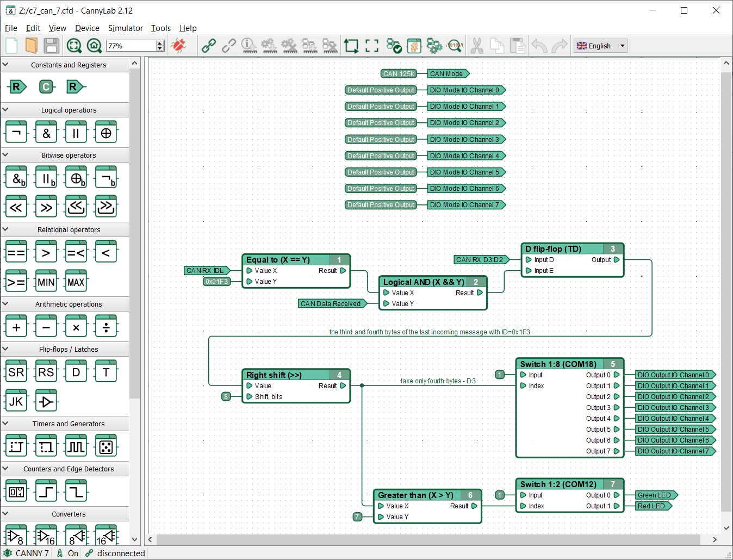Select the register constant block with R label
This screenshot has width=733, height=560.
[16, 86]
